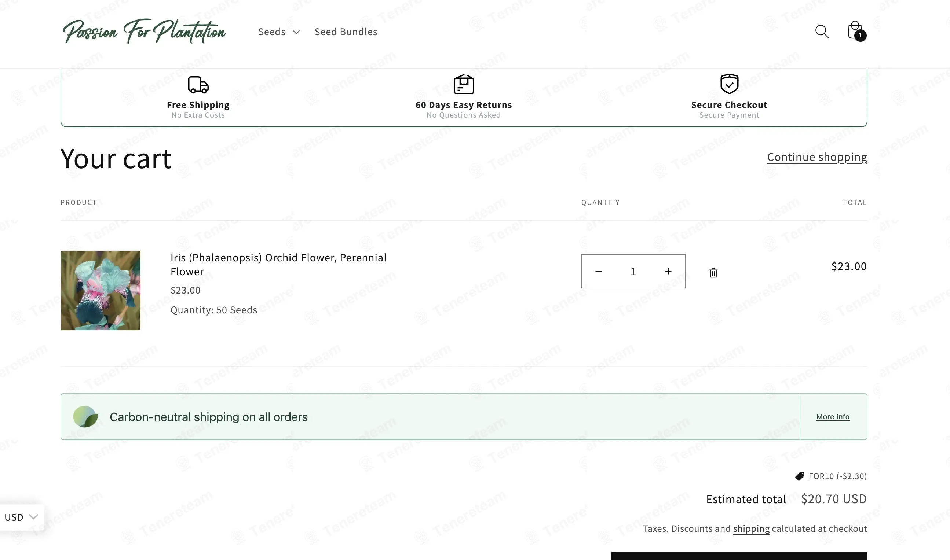Open the USD currency selector
This screenshot has height=560, width=950.
coord(21,517)
